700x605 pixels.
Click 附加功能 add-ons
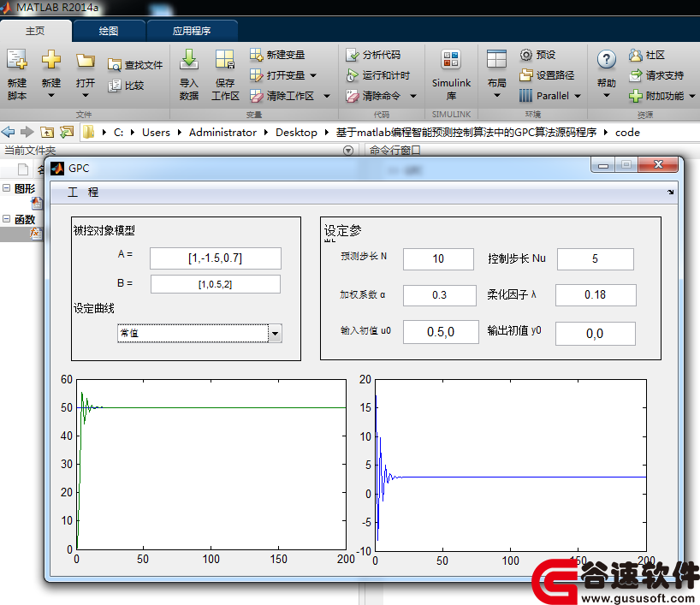tap(656, 96)
